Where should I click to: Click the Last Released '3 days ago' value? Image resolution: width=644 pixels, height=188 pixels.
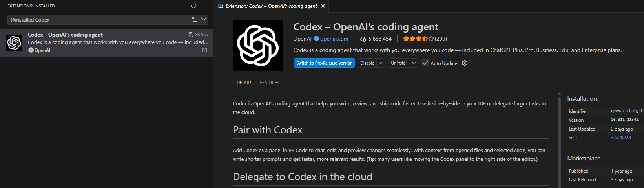622,180
